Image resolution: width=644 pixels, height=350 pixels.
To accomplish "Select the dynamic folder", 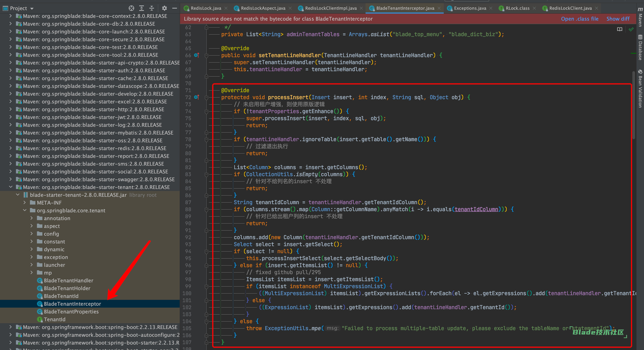I will [54, 249].
